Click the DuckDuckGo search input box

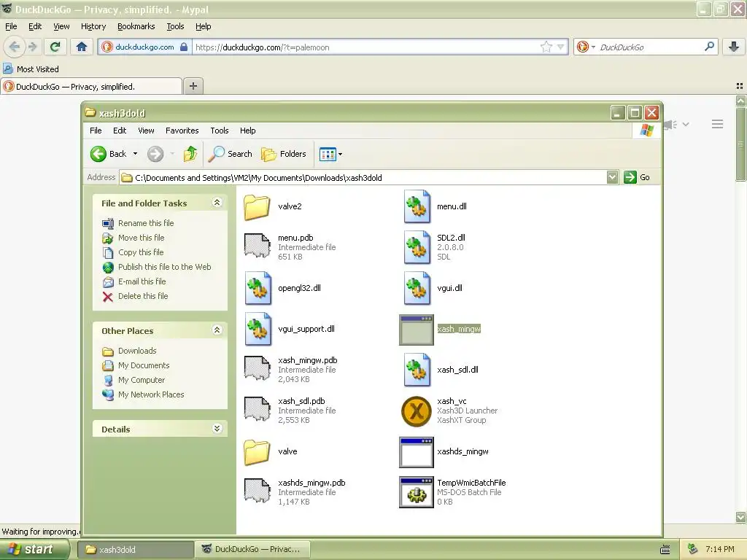point(650,47)
